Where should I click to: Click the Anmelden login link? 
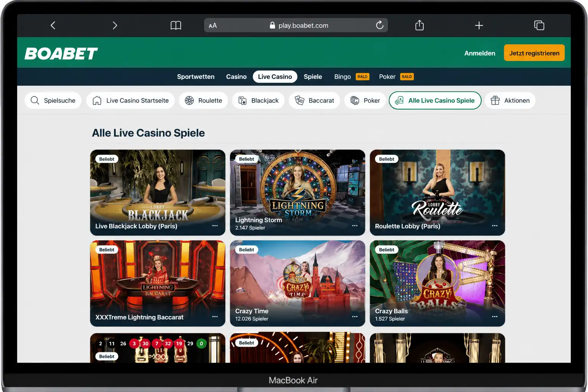click(480, 53)
